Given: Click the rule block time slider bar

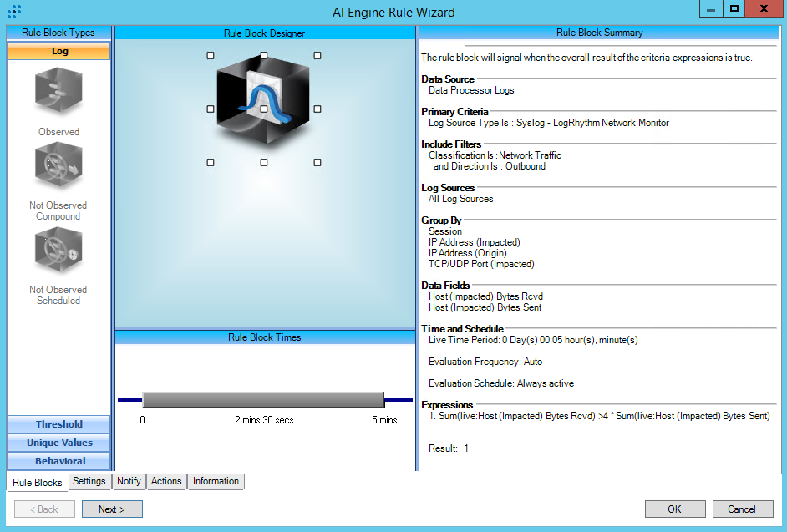Looking at the screenshot, I should point(263,400).
